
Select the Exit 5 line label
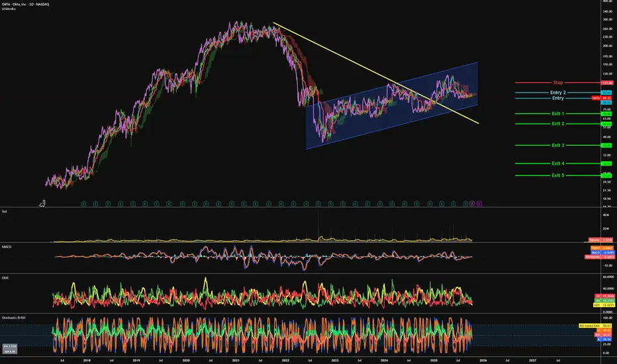point(557,175)
